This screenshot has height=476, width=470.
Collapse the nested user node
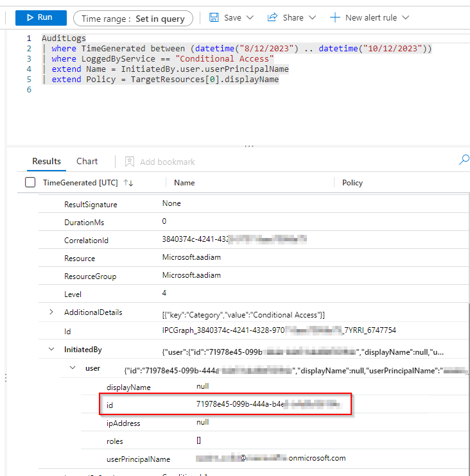(73, 368)
